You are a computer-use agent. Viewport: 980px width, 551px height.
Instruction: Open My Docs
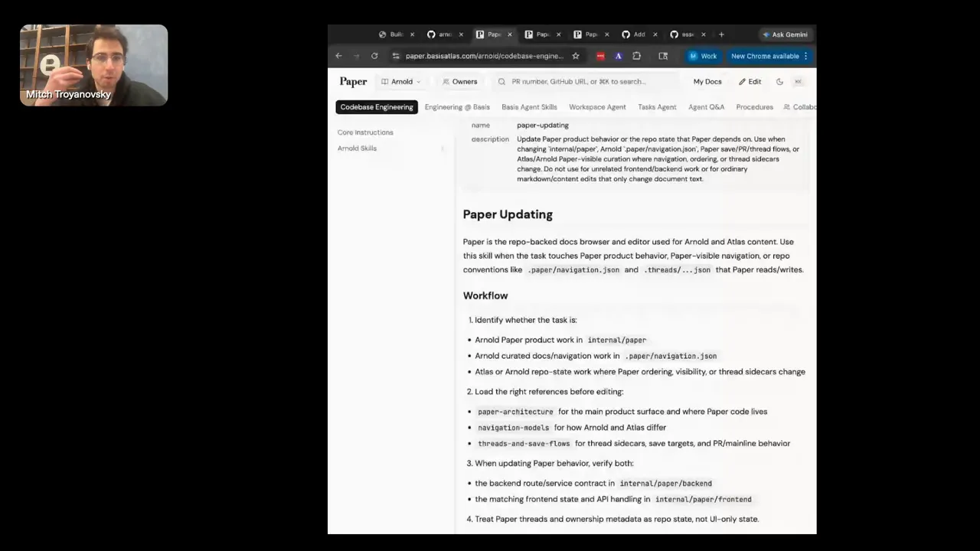point(707,82)
